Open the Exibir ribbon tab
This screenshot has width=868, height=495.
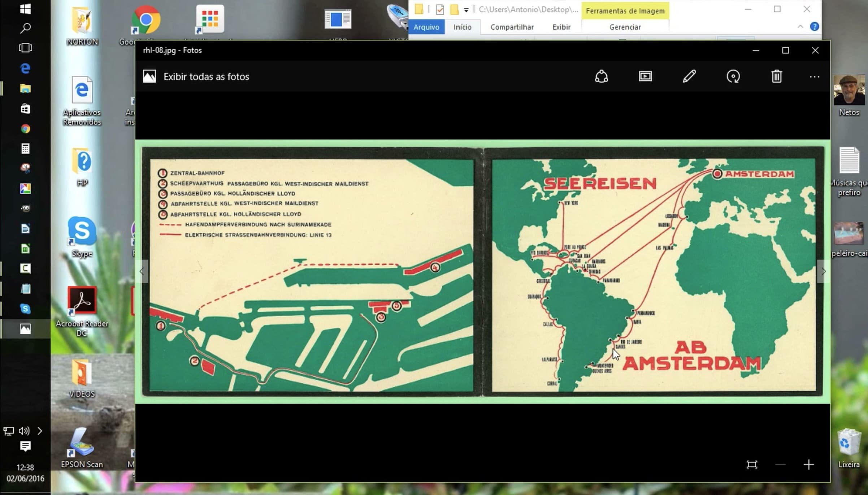coord(561,27)
